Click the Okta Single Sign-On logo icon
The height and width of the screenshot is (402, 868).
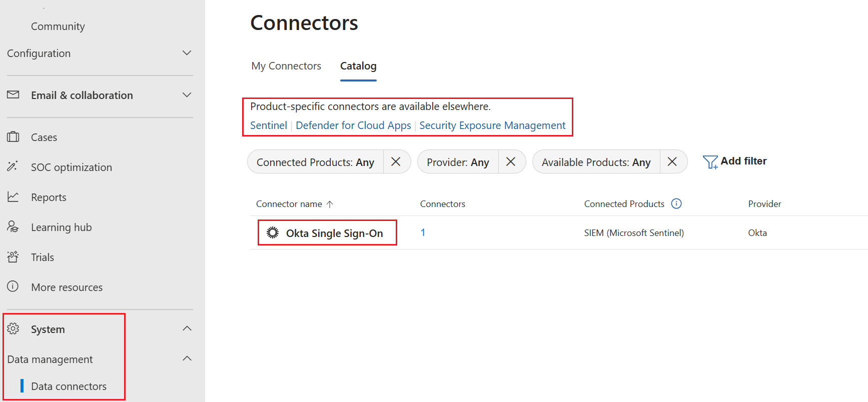pyautogui.click(x=273, y=232)
